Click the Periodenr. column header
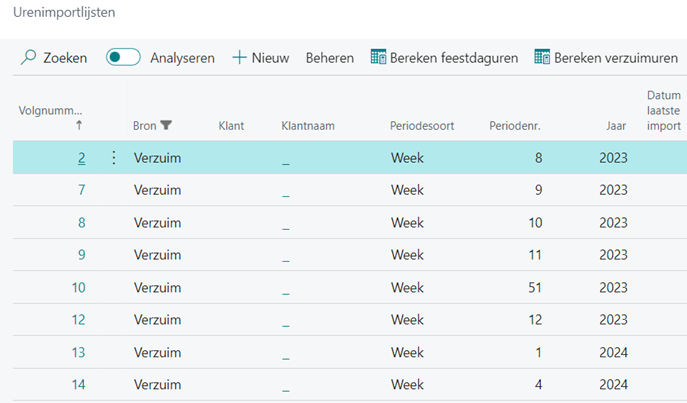The width and height of the screenshot is (687, 403). pyautogui.click(x=514, y=126)
